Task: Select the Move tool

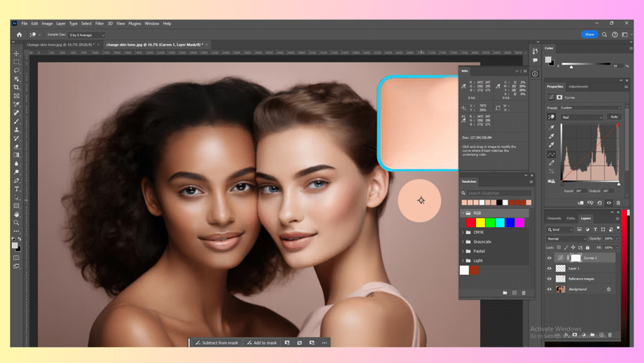Action: 16,53
